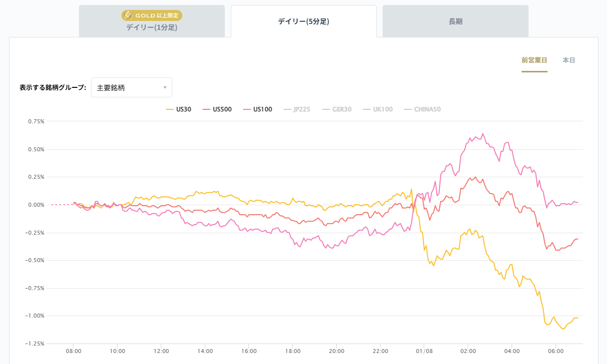This screenshot has width=607, height=364.
Task: Select the デイリー(5分足) tab
Action: tap(303, 21)
